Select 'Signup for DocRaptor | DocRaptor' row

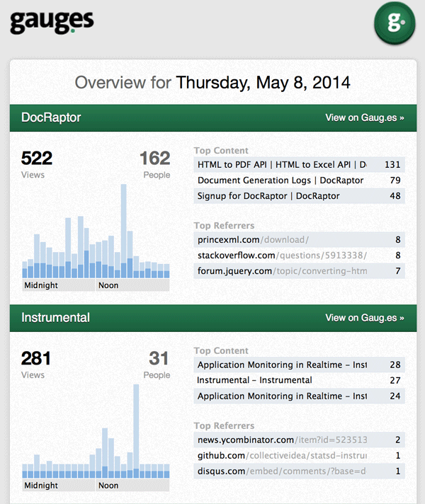[x=299, y=196]
